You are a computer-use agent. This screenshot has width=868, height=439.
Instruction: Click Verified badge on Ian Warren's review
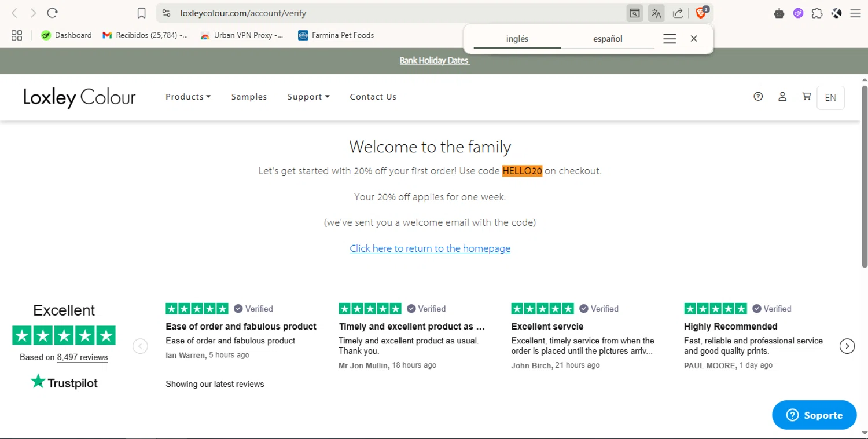coord(253,309)
